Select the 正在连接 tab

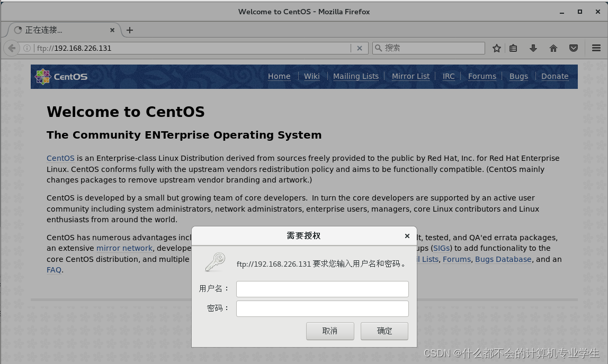[x=58, y=30]
